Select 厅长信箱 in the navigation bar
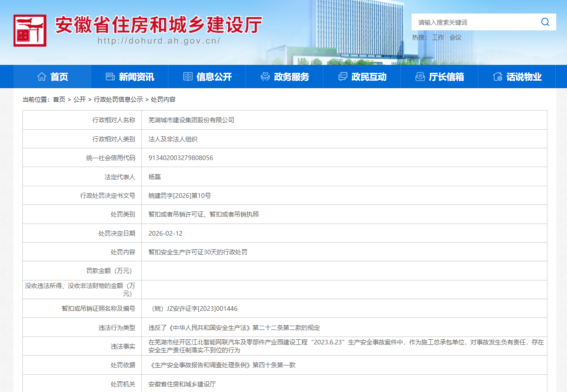This screenshot has width=567, height=392. [446, 77]
